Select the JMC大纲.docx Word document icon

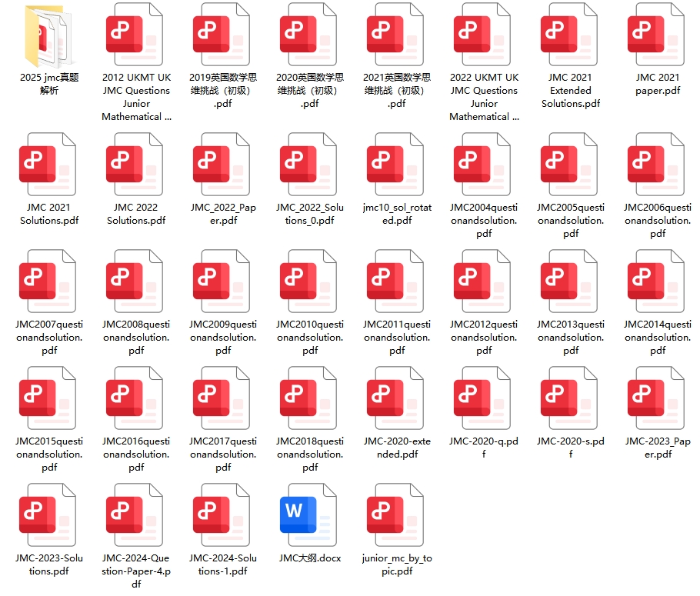click(x=308, y=515)
